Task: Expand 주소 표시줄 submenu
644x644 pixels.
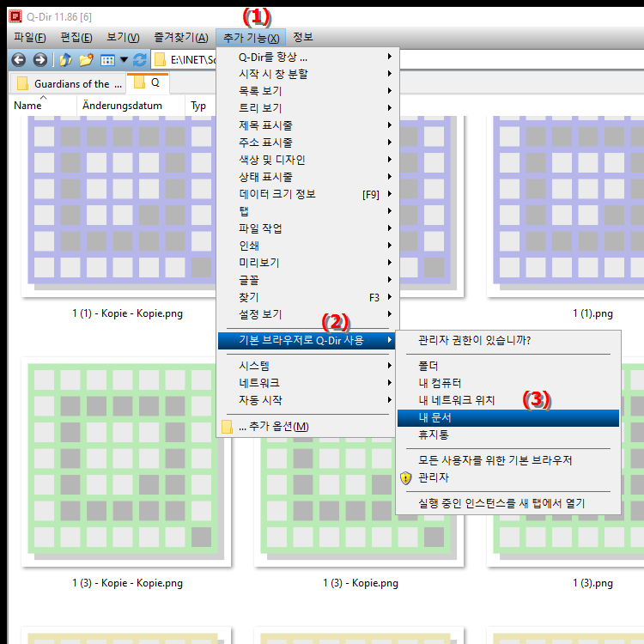Action: pos(307,143)
